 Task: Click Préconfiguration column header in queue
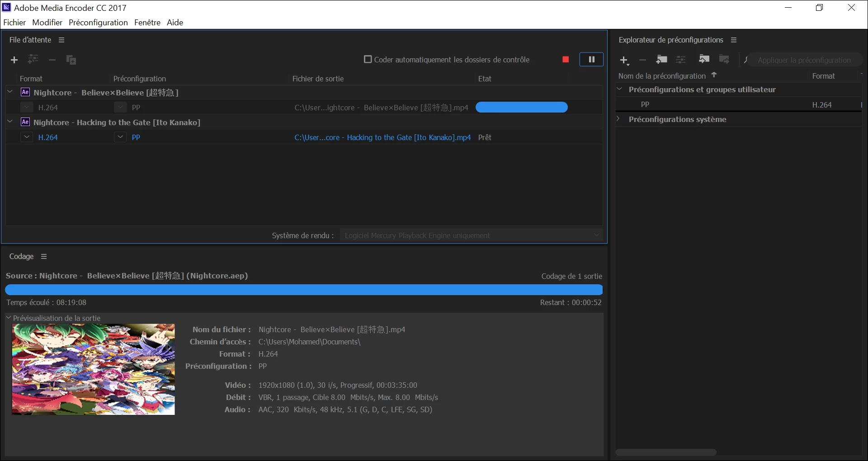[140, 79]
